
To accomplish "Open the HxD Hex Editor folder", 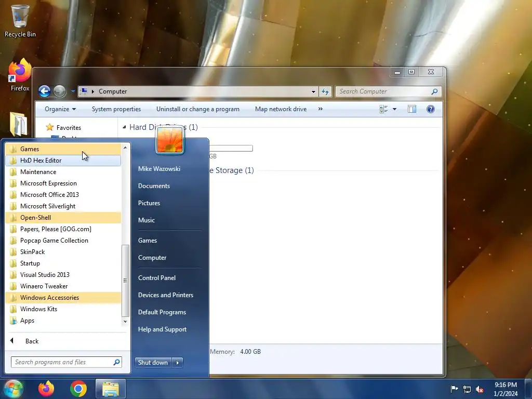I will click(63, 161).
